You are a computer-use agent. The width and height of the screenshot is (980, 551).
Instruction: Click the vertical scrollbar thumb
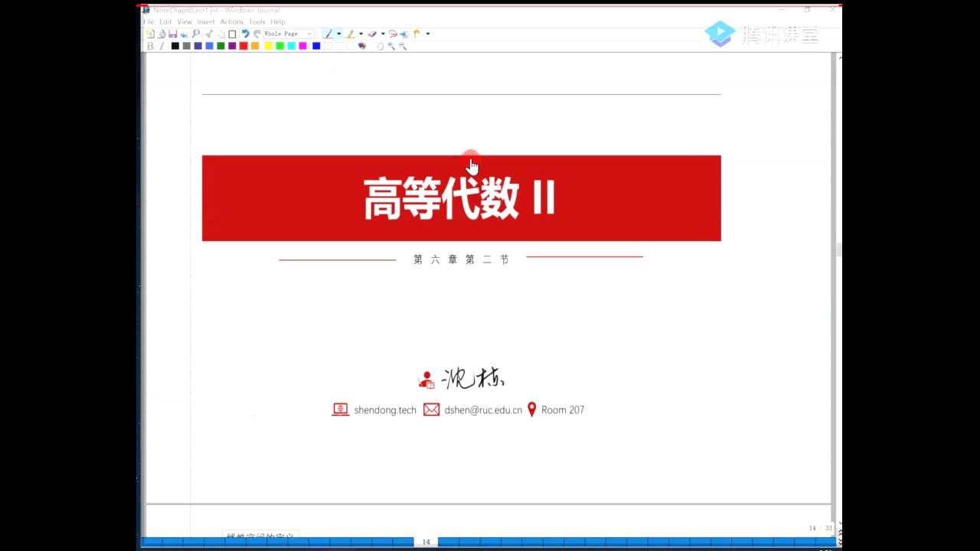click(x=838, y=249)
